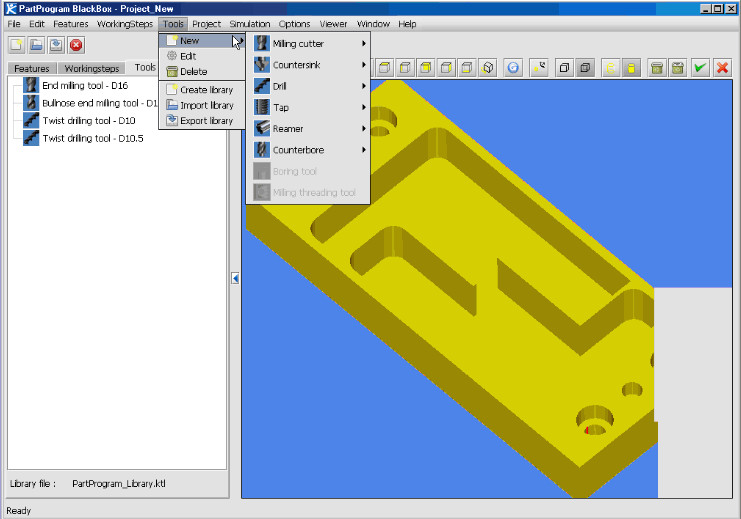
Task: Select 'Twist drilling tool - D10.5' row
Action: tap(93, 138)
